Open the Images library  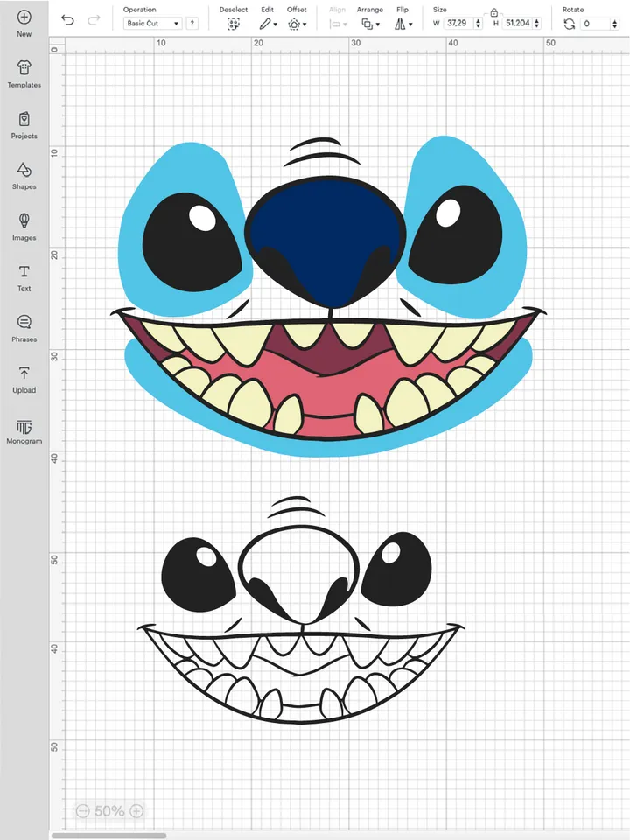coord(24,226)
